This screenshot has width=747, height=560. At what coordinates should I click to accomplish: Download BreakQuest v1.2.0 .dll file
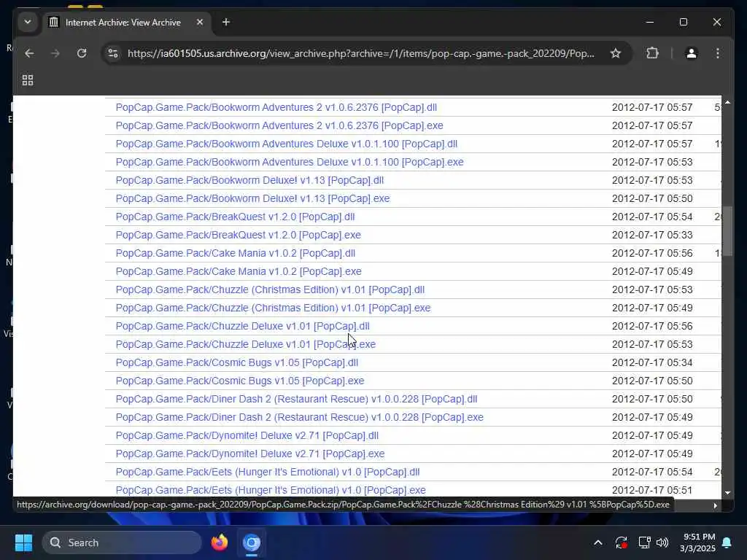pyautogui.click(x=236, y=217)
